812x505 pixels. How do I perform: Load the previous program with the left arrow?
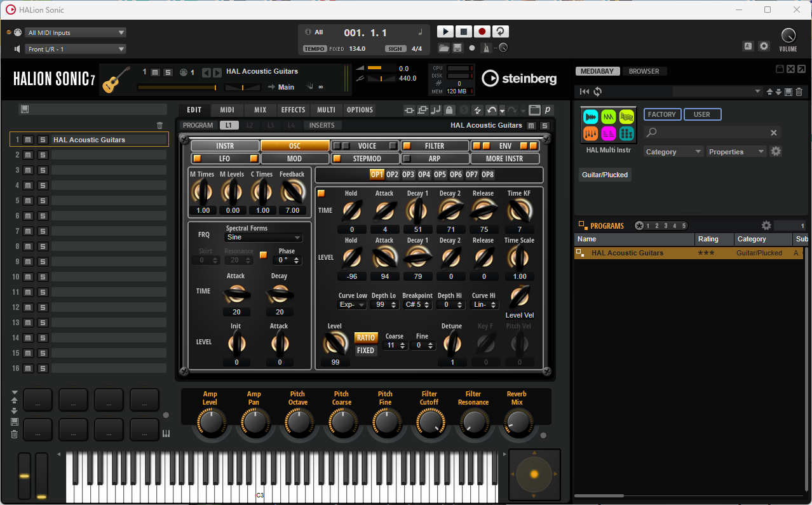(x=206, y=72)
